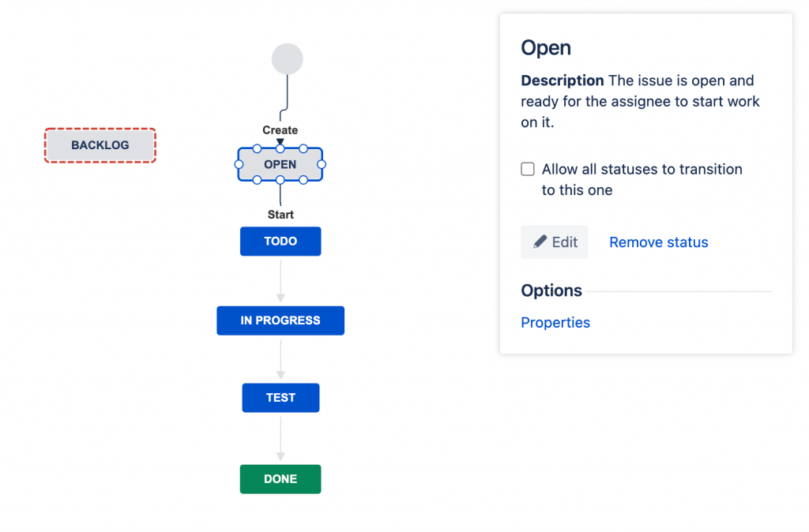Click the Edit button with pencil
The width and height of the screenshot is (809, 532).
tap(555, 242)
